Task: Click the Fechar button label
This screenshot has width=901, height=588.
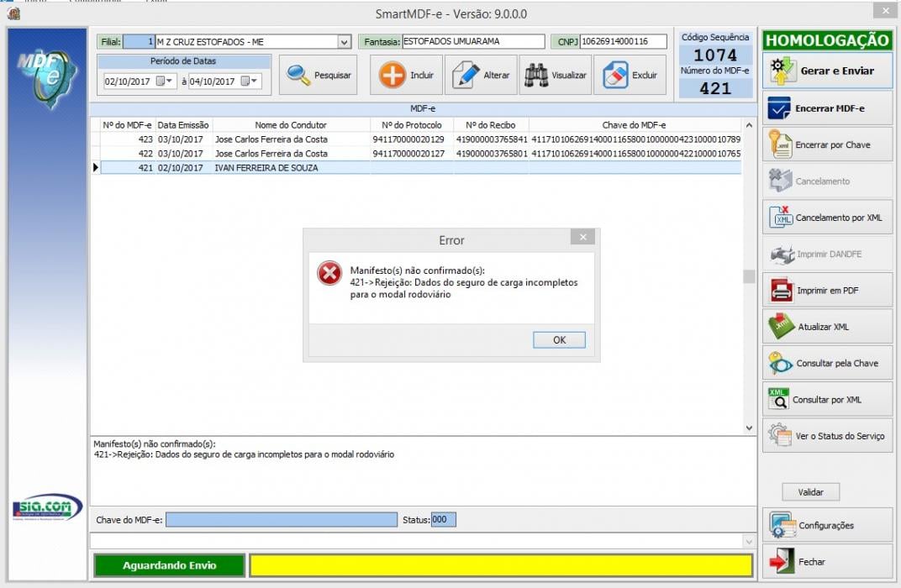Action: pyautogui.click(x=811, y=562)
